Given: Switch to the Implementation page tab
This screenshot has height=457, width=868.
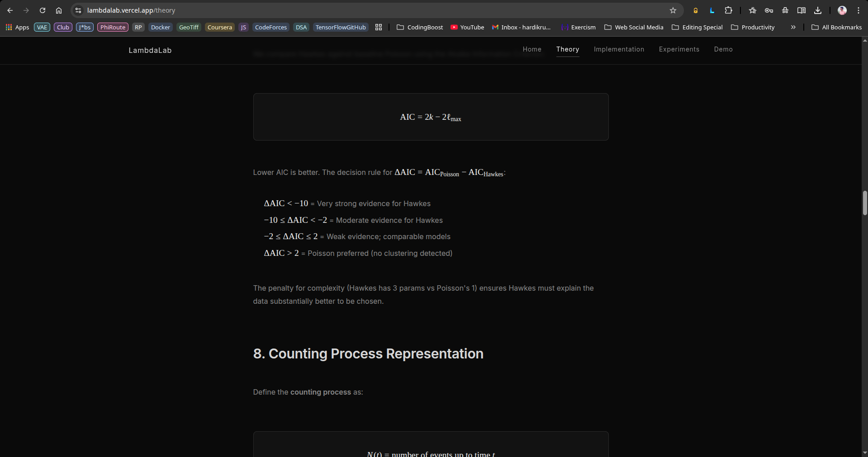Looking at the screenshot, I should 619,49.
